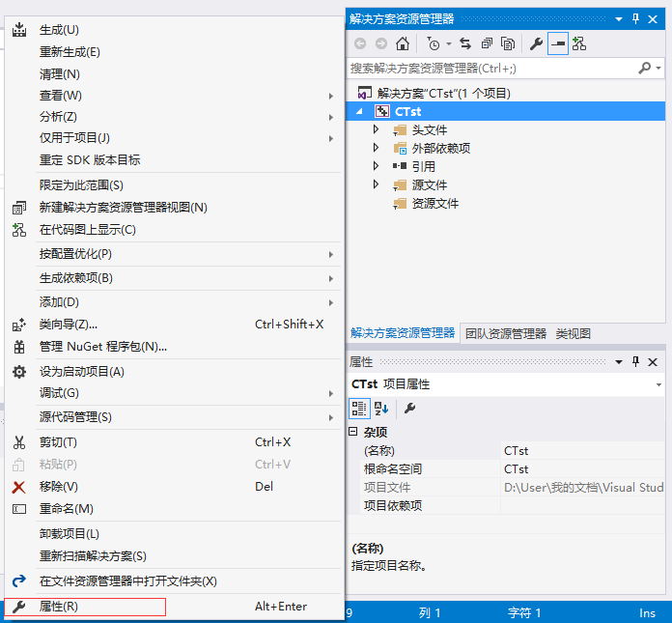The height and width of the screenshot is (623, 672).
Task: Choose 清理(N) menu item
Action: pos(174,74)
